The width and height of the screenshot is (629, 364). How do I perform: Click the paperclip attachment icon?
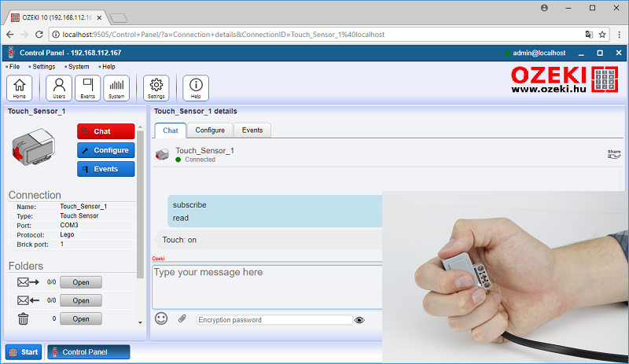coord(182,319)
